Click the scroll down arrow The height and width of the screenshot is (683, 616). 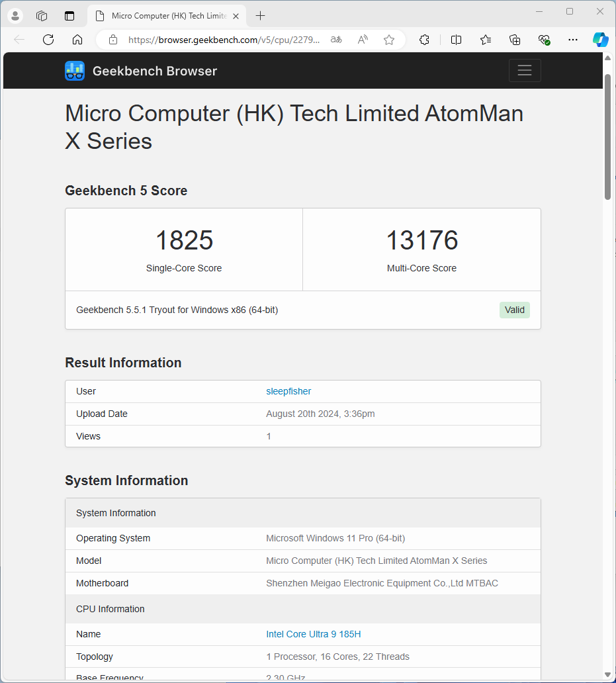coord(607,674)
